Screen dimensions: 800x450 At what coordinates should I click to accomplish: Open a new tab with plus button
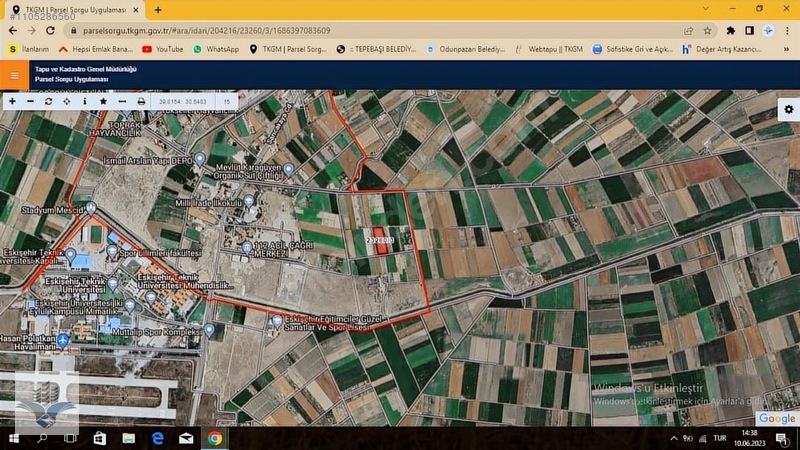[158, 10]
